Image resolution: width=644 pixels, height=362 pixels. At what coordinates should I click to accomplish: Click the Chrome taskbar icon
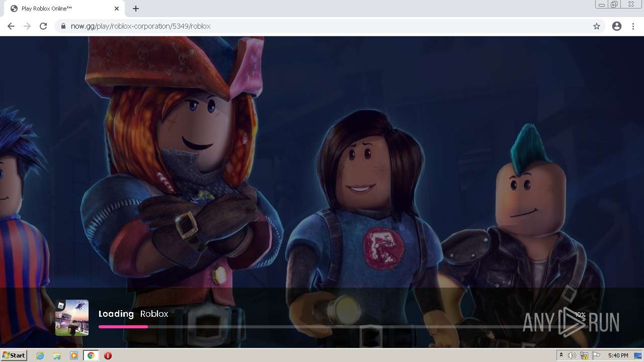(91, 355)
